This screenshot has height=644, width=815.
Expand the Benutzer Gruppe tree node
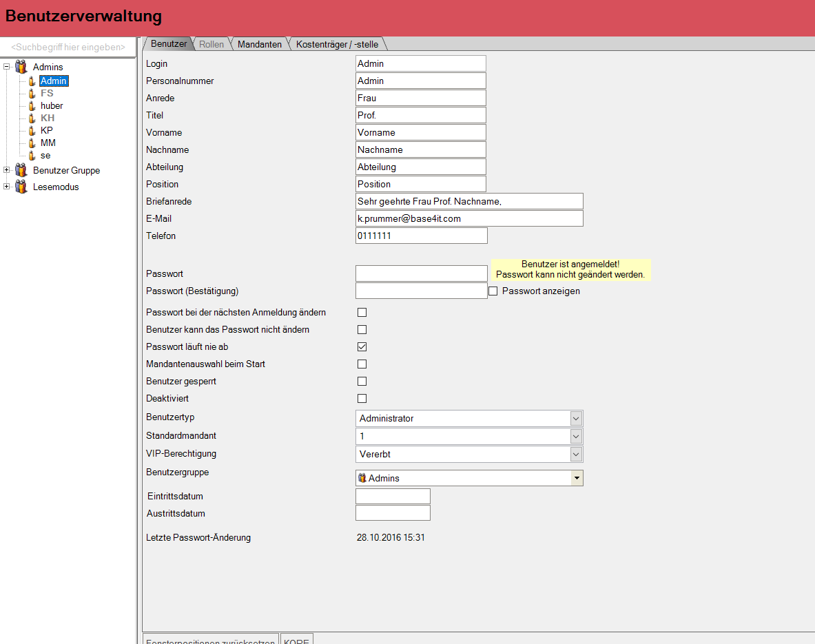[x=7, y=170]
